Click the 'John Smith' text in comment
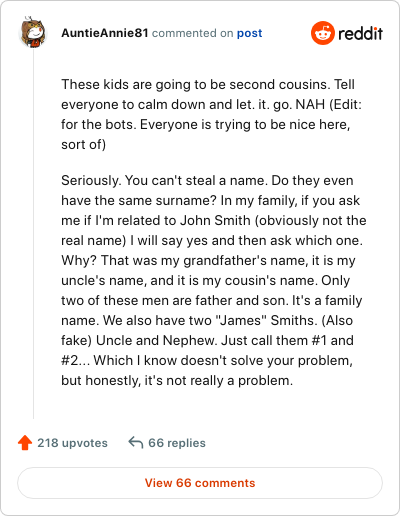Image resolution: width=400 pixels, height=516 pixels. pyautogui.click(x=215, y=220)
